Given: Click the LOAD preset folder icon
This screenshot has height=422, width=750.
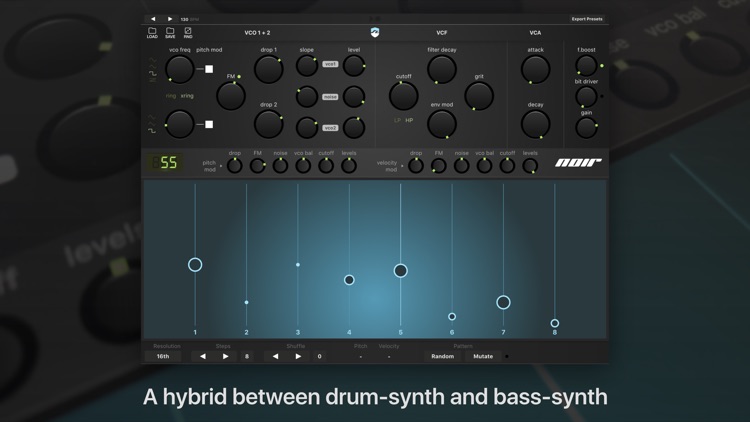Looking at the screenshot, I should point(152,33).
